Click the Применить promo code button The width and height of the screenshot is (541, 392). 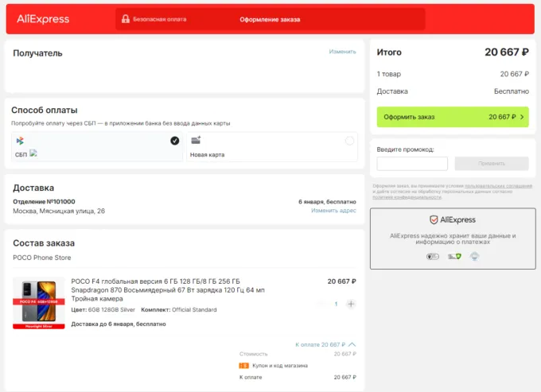pos(492,163)
